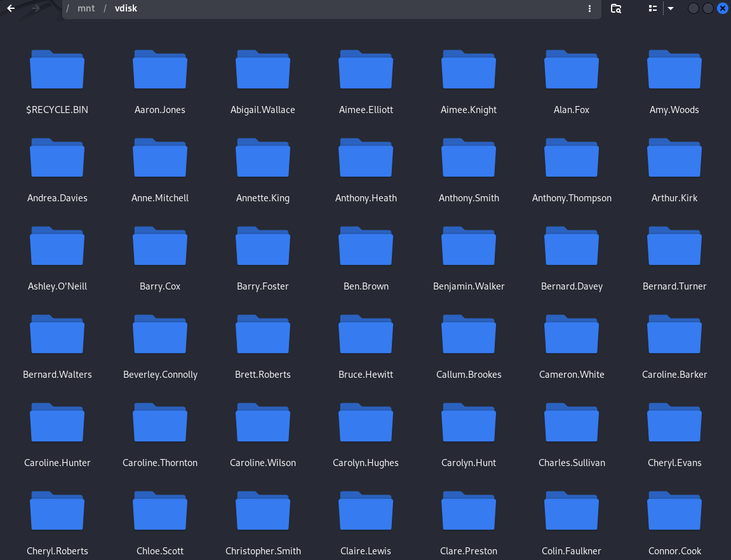Click the Bernard.Turner folder name
The height and width of the screenshot is (560, 731).
click(674, 286)
